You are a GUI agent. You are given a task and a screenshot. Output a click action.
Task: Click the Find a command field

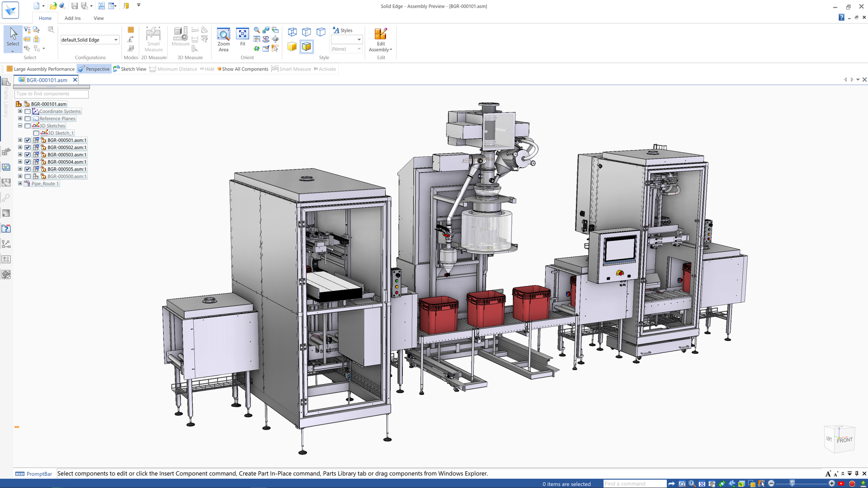point(634,483)
